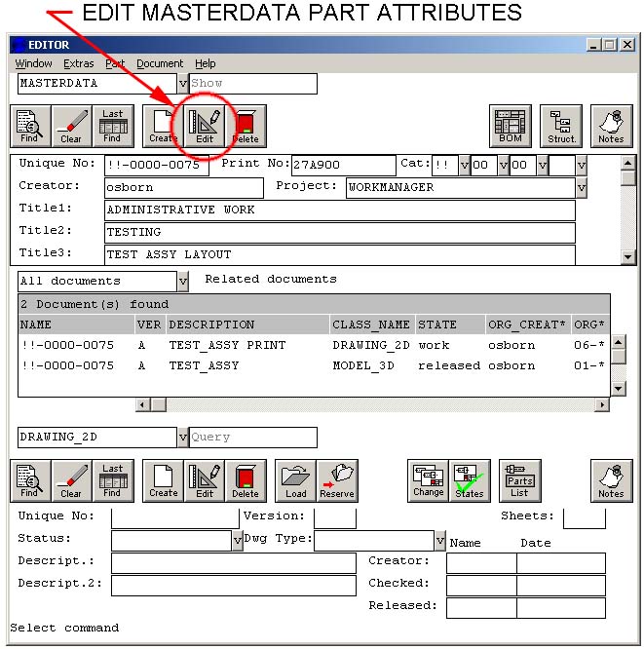This screenshot has width=644, height=649.
Task: Open the BOM icon in toolbar
Action: coord(510,127)
